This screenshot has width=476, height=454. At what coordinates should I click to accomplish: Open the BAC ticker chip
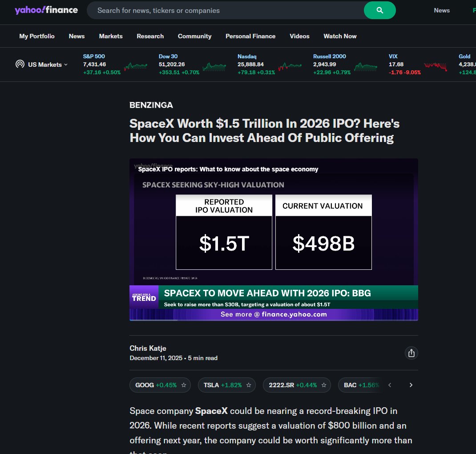point(361,385)
